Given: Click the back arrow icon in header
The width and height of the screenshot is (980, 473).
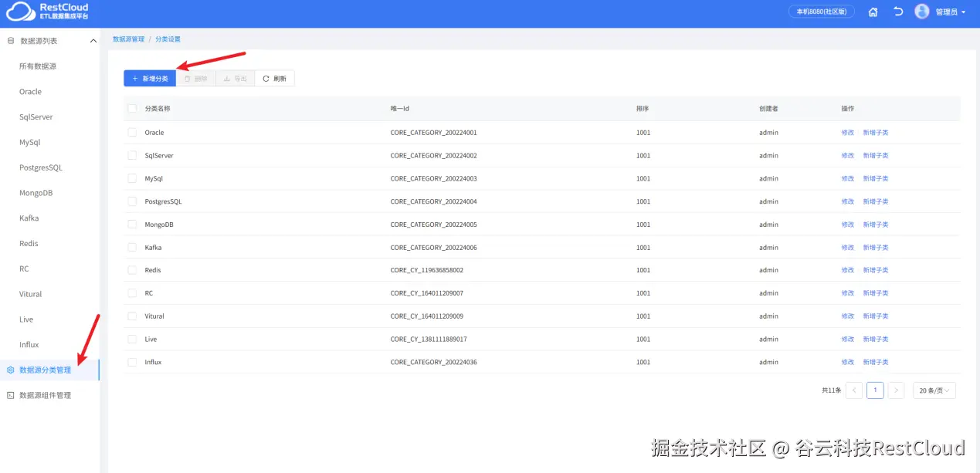Looking at the screenshot, I should [x=898, y=12].
